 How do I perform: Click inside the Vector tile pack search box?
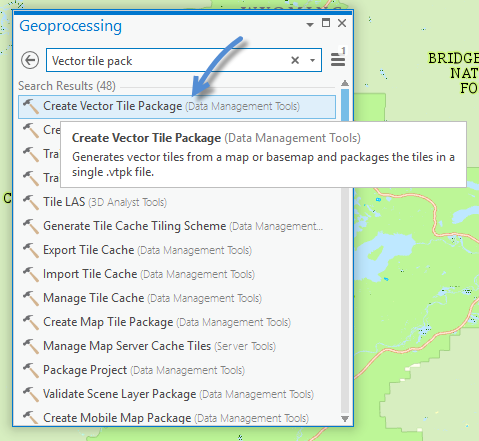tap(167, 60)
